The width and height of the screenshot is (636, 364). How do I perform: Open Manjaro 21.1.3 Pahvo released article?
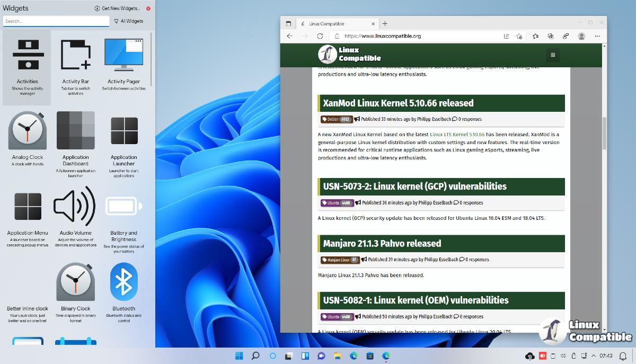382,244
